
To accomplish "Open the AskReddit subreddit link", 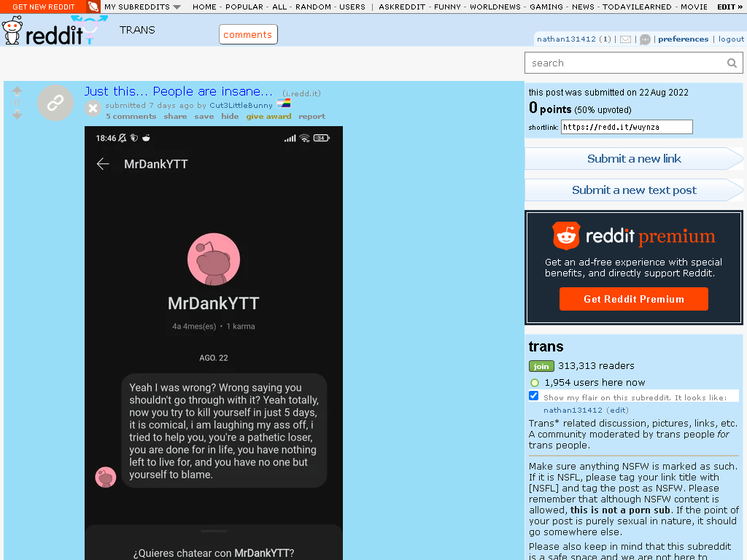I will pos(402,7).
